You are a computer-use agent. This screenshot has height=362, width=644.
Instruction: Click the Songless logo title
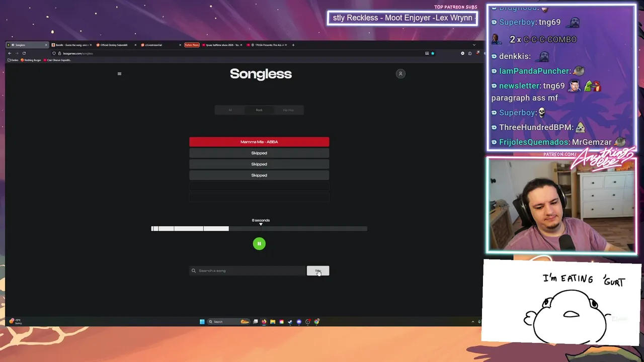pos(261,74)
